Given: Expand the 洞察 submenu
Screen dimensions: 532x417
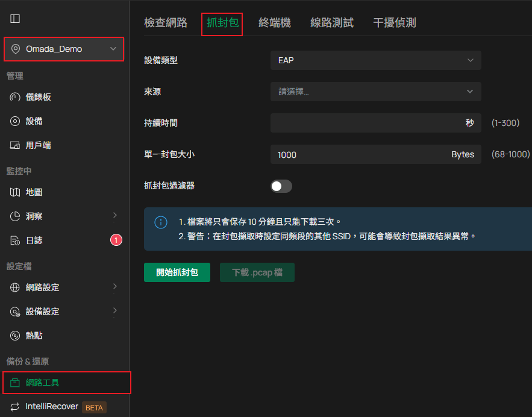Looking at the screenshot, I should 114,216.
